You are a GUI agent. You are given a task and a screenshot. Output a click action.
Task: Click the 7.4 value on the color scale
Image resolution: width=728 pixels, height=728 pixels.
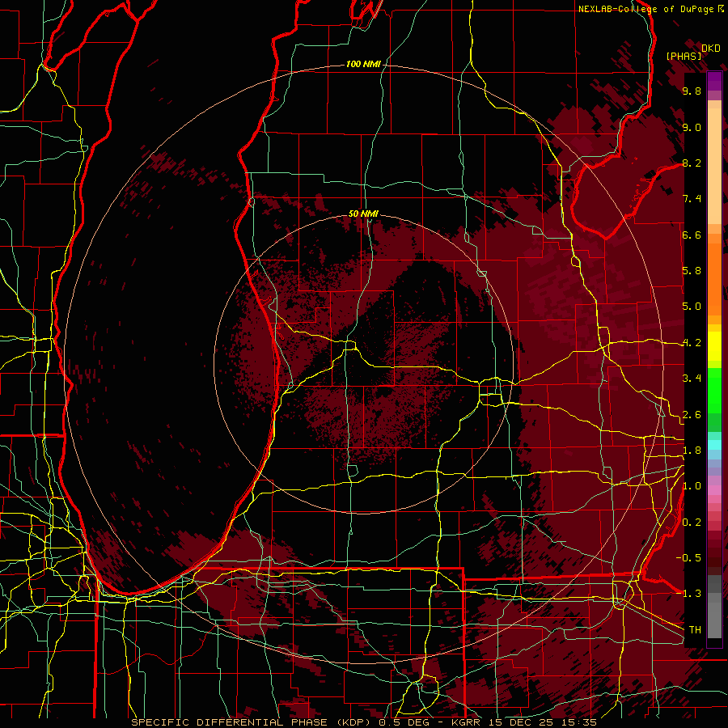(692, 199)
